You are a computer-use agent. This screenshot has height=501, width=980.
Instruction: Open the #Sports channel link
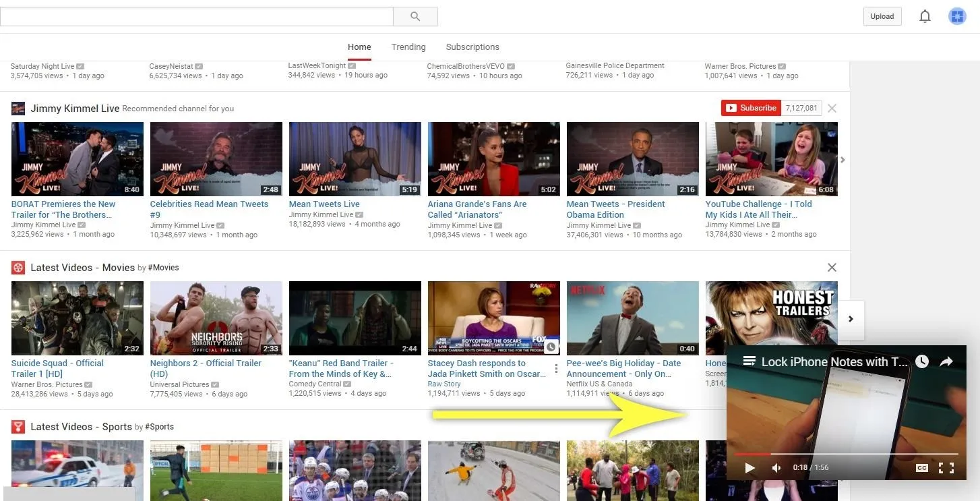click(158, 427)
